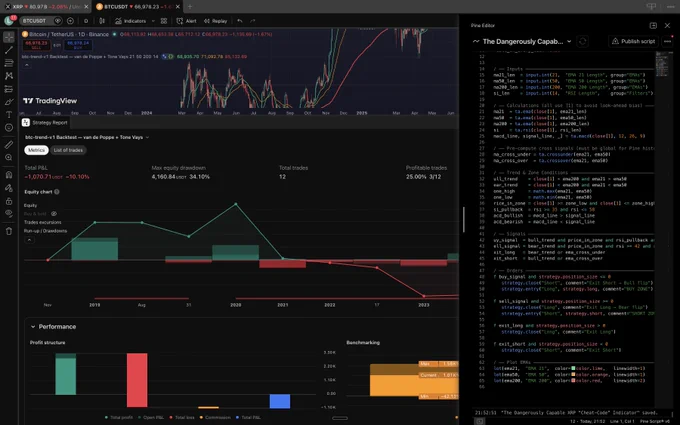Toggle the Equity series in chart legend
680x425 pixels.
(30, 205)
